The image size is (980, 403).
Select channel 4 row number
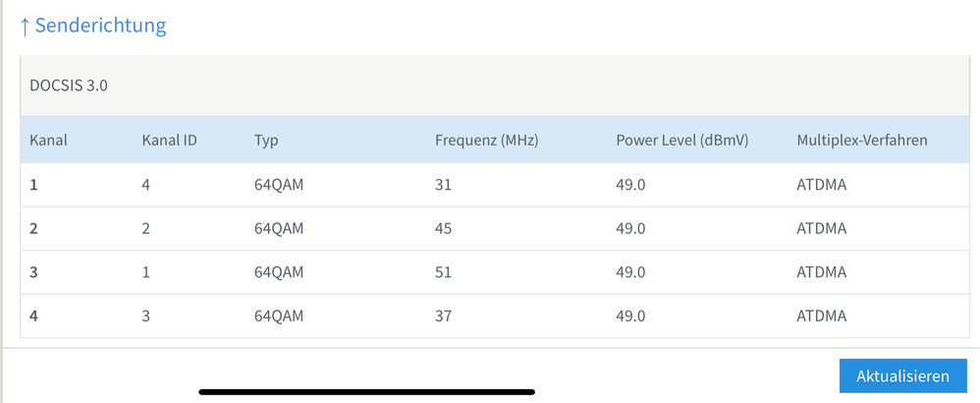pos(34,316)
